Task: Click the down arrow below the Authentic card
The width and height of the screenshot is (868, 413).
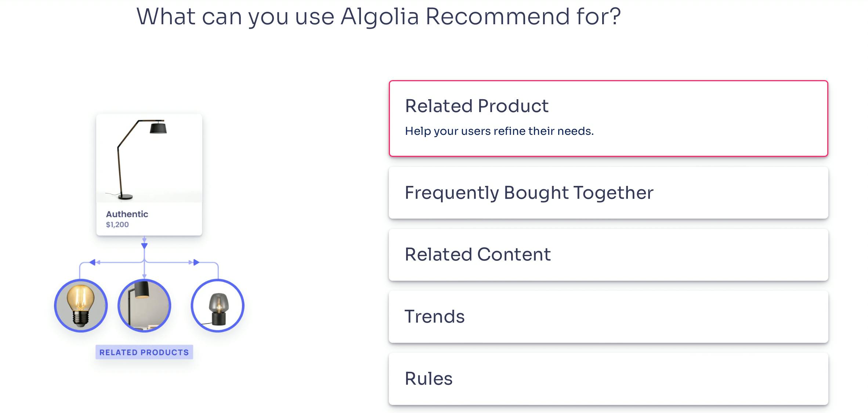Action: (144, 245)
